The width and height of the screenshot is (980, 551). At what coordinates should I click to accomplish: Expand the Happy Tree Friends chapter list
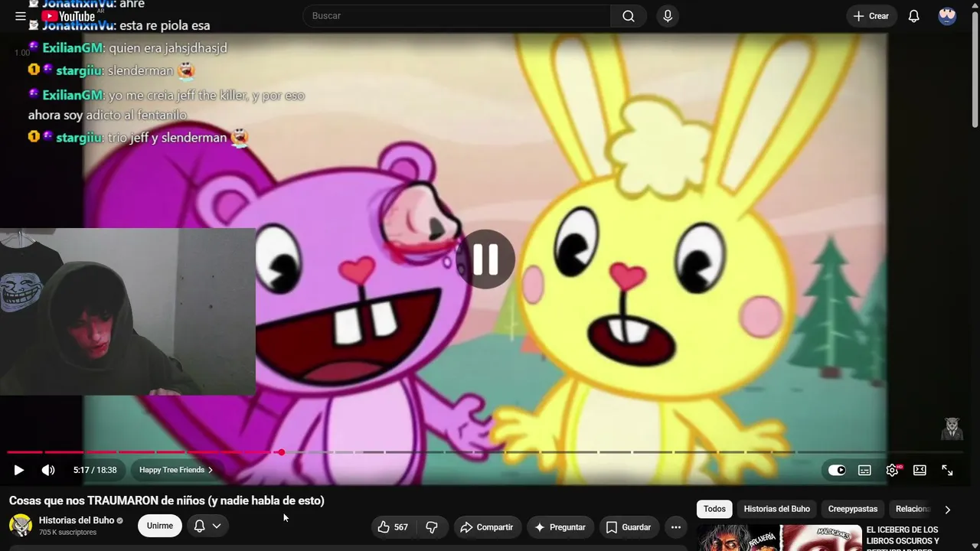pos(175,470)
